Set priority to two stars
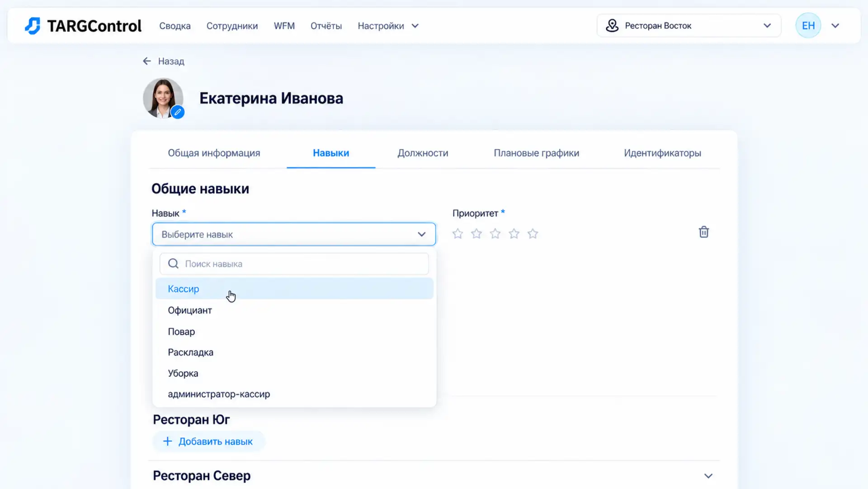The height and width of the screenshot is (489, 868). pyautogui.click(x=476, y=233)
